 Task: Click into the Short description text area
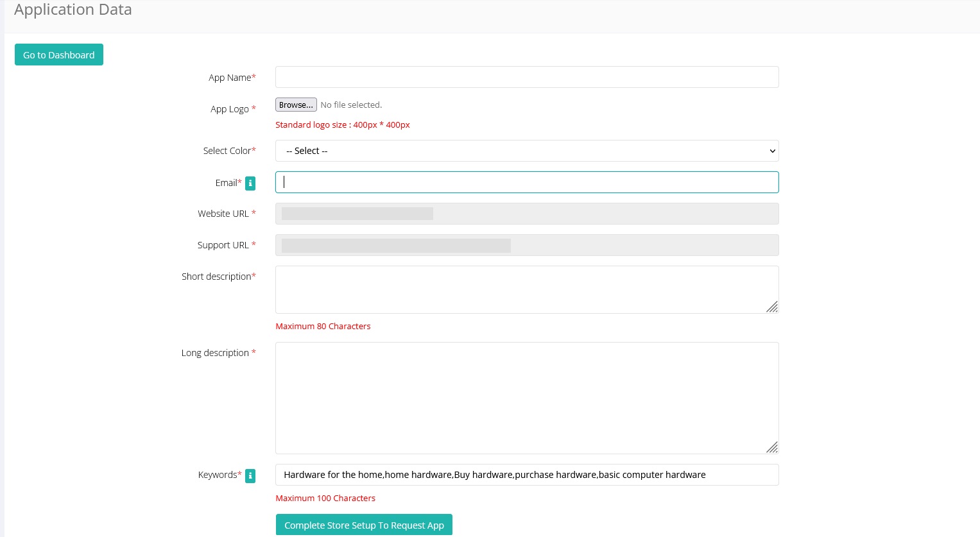pos(520,289)
